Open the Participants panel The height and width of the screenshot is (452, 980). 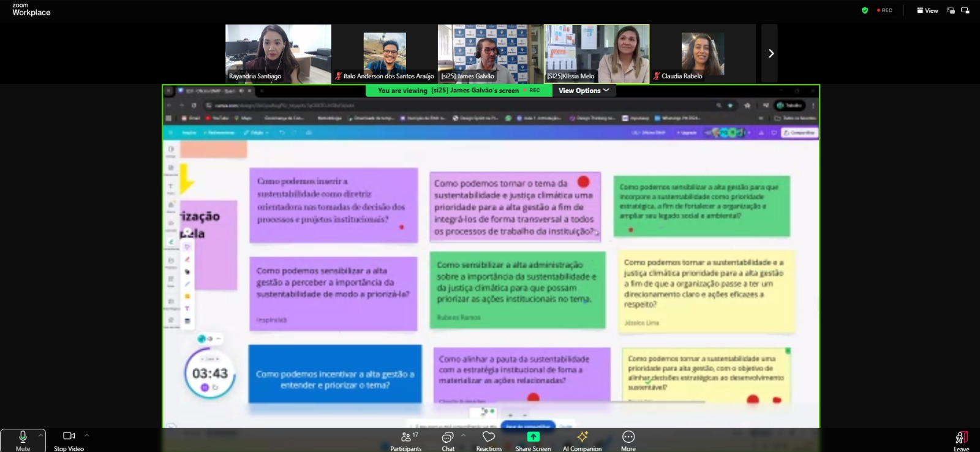click(405, 440)
